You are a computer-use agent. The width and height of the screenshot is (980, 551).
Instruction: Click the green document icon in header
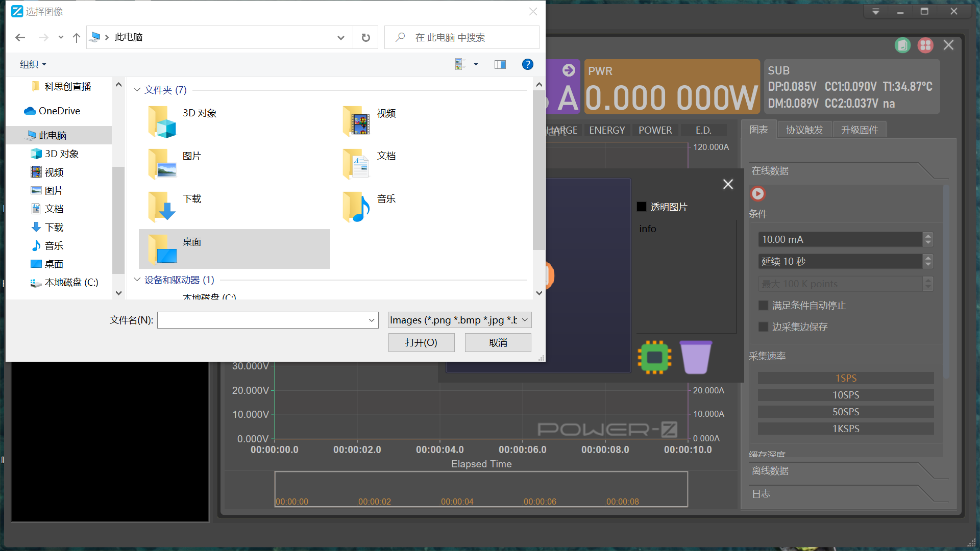pyautogui.click(x=902, y=45)
